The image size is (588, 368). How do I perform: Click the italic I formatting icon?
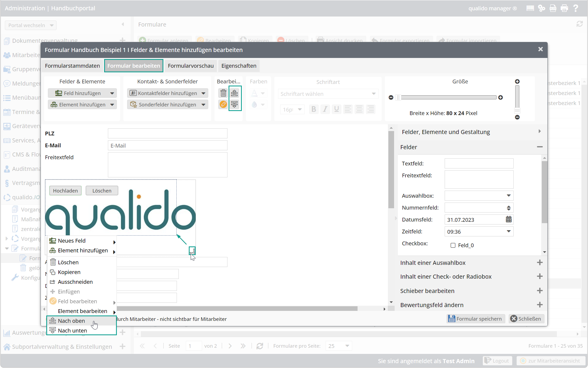tap(325, 109)
